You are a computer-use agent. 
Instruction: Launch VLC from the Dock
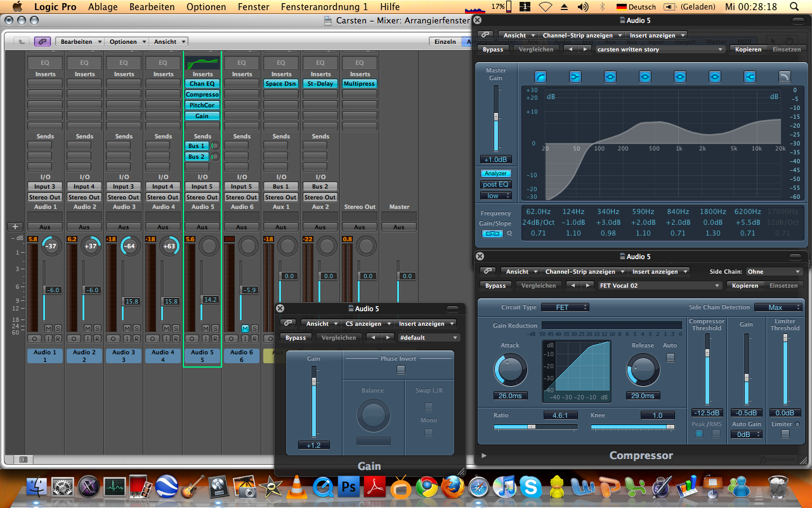tap(296, 487)
